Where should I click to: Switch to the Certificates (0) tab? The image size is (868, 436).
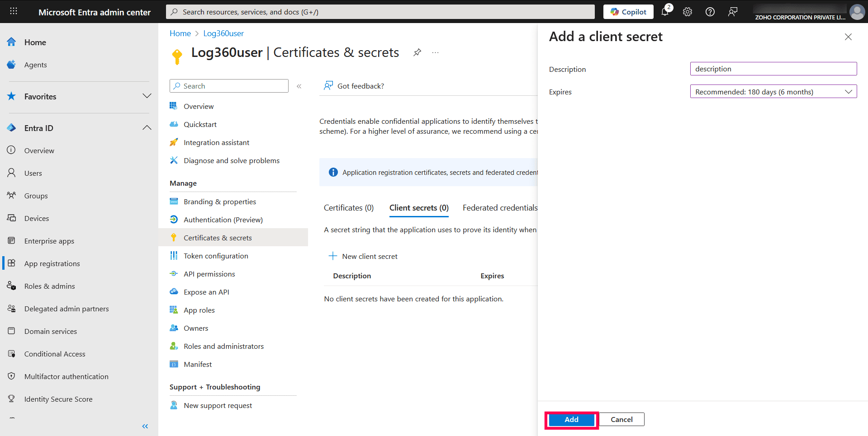[348, 207]
